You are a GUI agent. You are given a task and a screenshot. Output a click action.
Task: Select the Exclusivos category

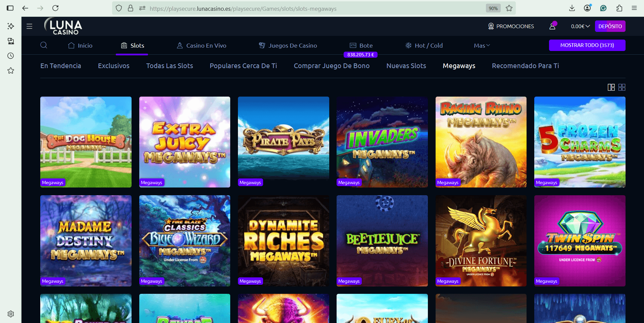pyautogui.click(x=114, y=66)
